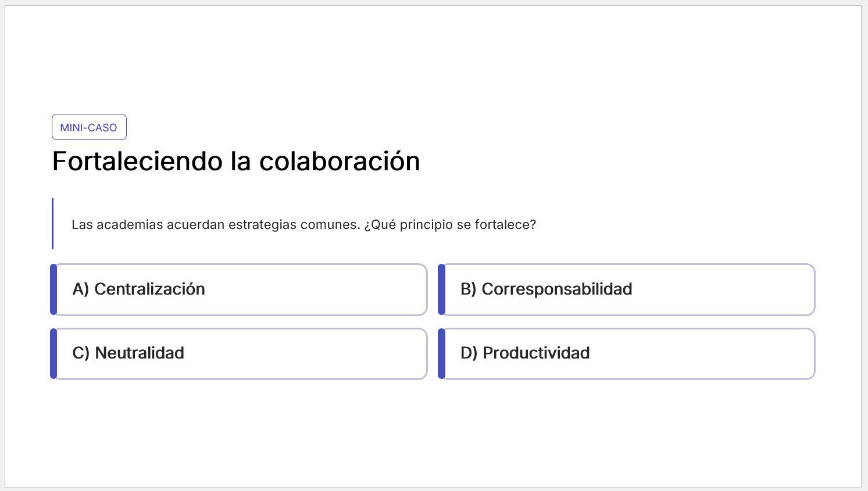
Task: Click the word colaboración in the heading
Action: (340, 162)
